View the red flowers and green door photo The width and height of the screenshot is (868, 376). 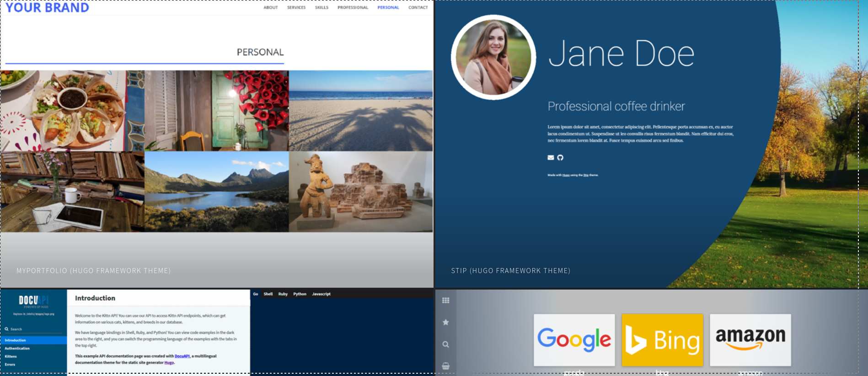point(217,111)
